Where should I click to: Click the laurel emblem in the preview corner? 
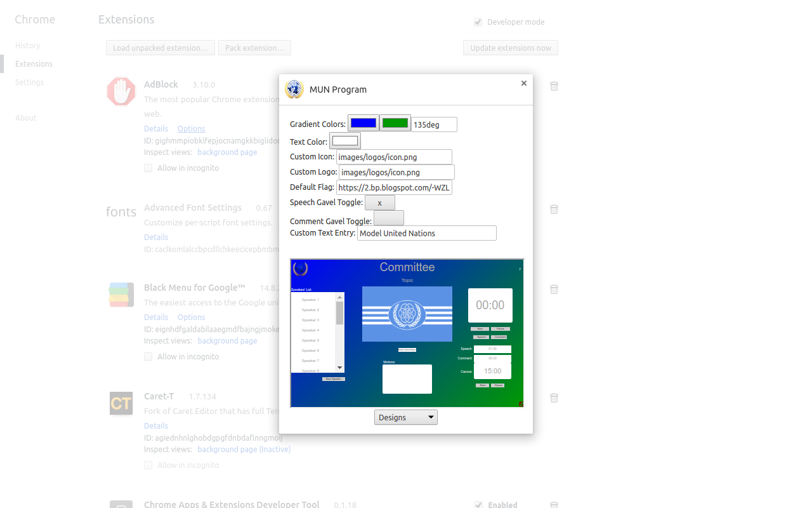[299, 269]
